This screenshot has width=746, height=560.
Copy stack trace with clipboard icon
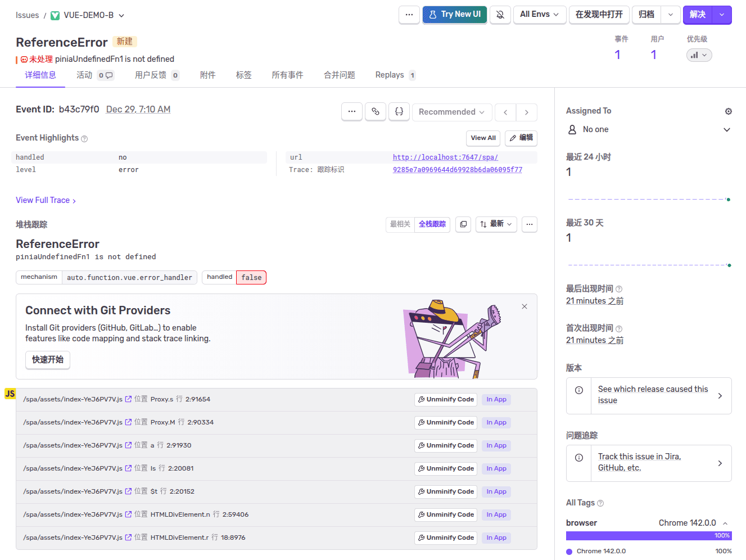pyautogui.click(x=463, y=224)
